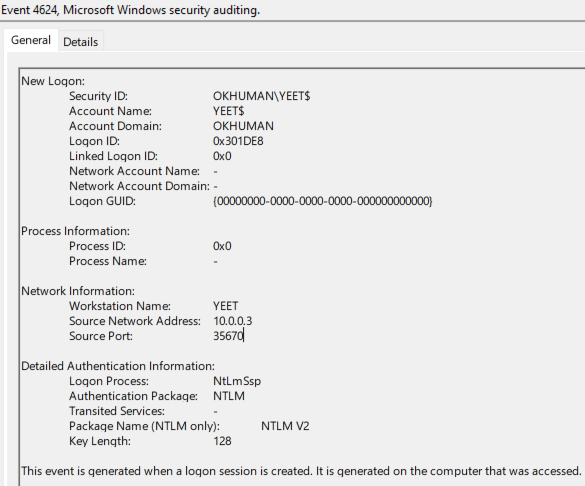Click the Workstation Name value YEET

pyautogui.click(x=225, y=306)
